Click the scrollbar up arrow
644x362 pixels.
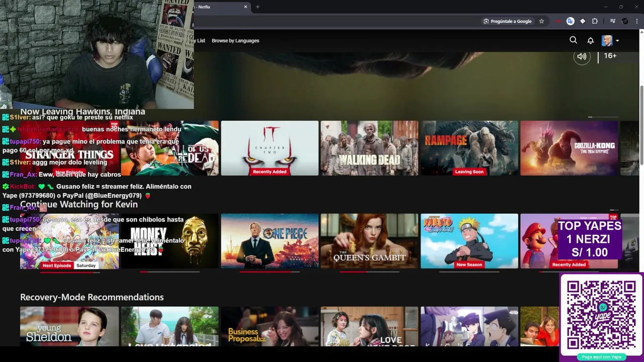click(641, 33)
